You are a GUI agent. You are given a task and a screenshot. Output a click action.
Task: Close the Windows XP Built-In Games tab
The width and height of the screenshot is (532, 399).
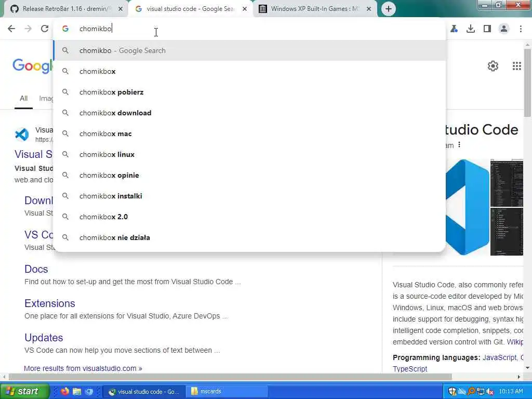pyautogui.click(x=369, y=9)
